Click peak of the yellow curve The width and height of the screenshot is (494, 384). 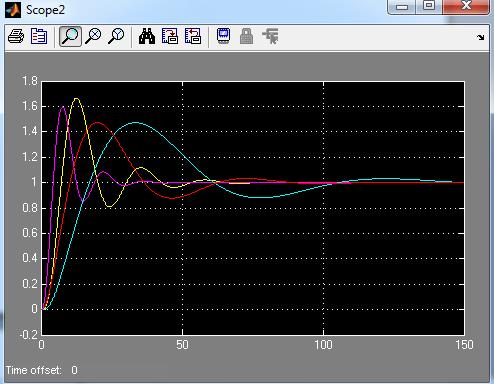pyautogui.click(x=77, y=98)
